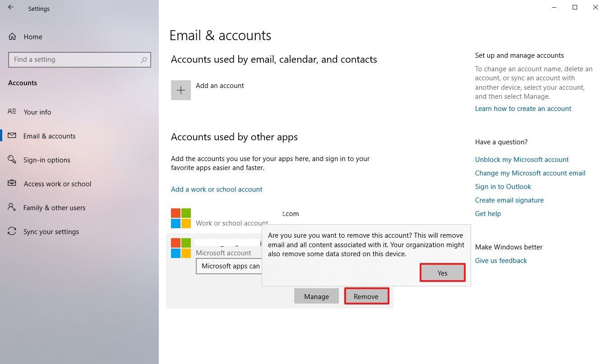Click the search magnifier icon
Screen dimensions: 606x364
[143, 60]
